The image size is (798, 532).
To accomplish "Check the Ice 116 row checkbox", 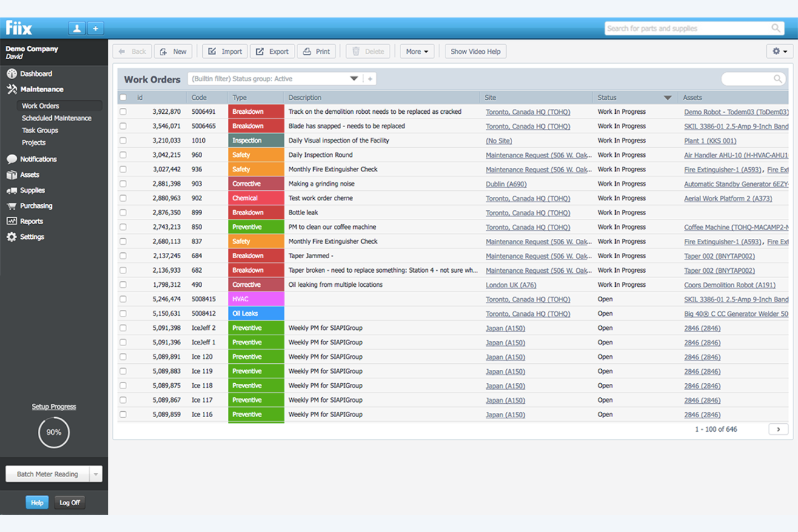I will coord(123,414).
